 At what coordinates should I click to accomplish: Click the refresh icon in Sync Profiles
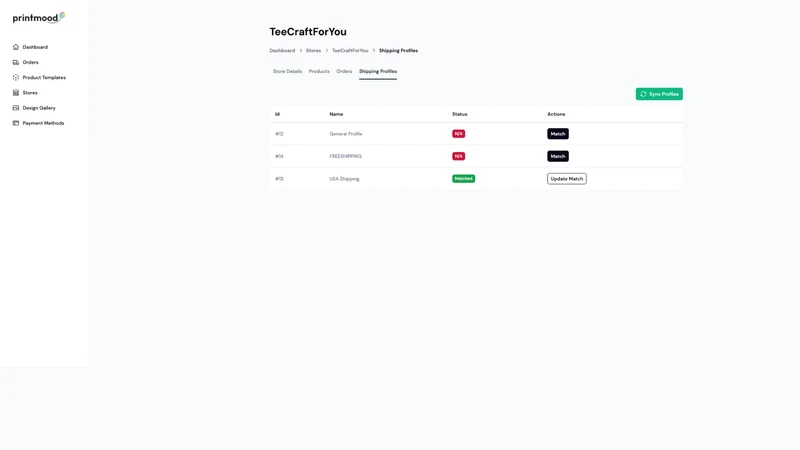click(643, 94)
